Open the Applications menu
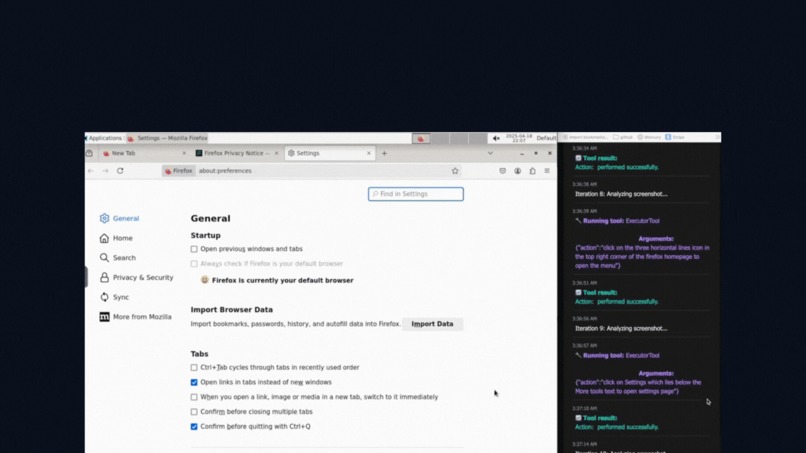Screen dimensions: 806x453 [104, 138]
